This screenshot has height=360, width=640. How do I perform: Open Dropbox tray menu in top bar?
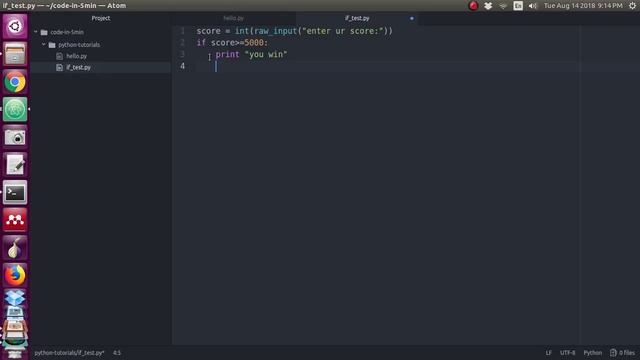point(488,6)
